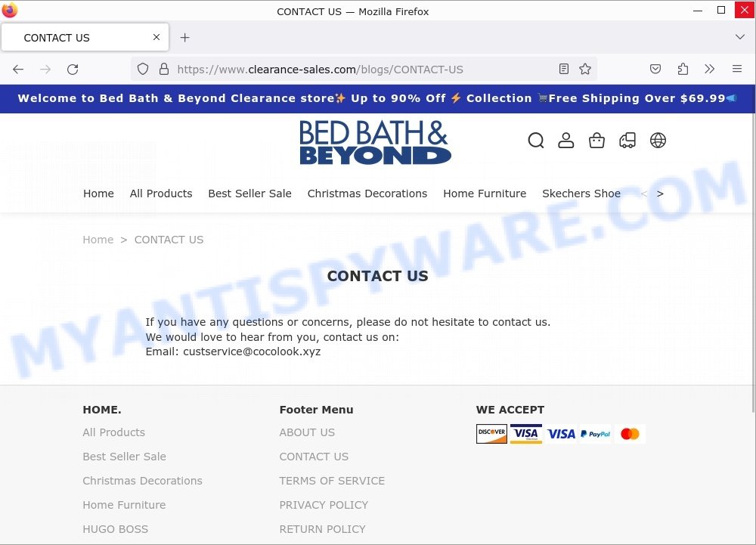Open footer PRIVACY POLICY link
Image resolution: width=756 pixels, height=545 pixels.
click(324, 504)
